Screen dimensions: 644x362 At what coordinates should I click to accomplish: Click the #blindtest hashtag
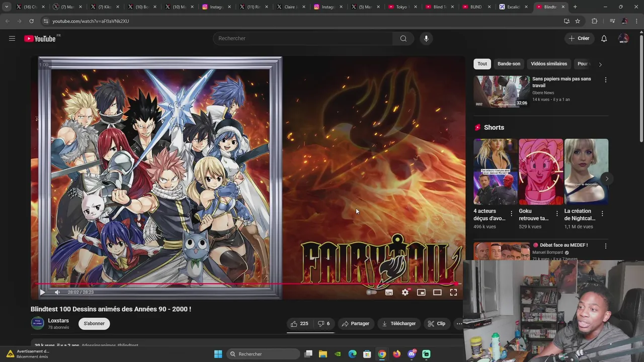[128, 345]
